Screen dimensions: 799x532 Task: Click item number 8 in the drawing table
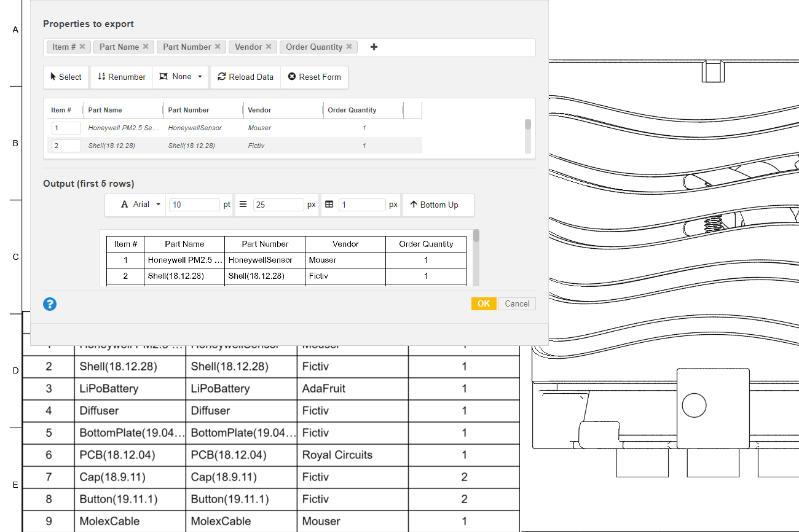pos(49,499)
